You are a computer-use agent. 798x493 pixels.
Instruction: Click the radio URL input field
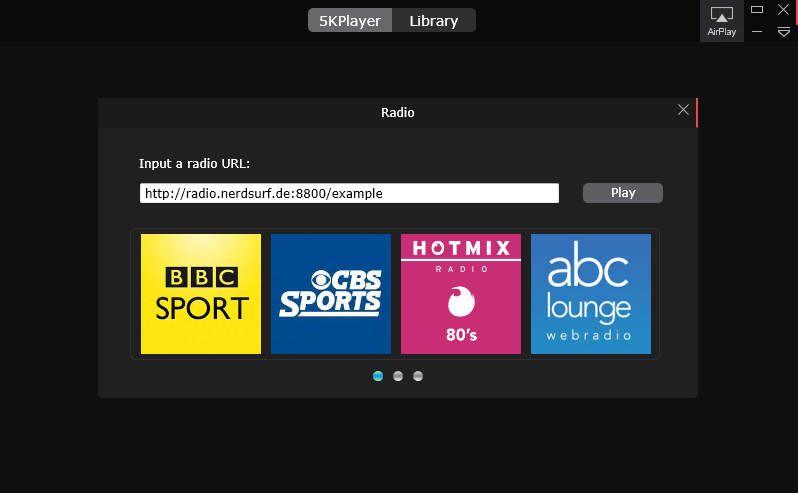349,193
